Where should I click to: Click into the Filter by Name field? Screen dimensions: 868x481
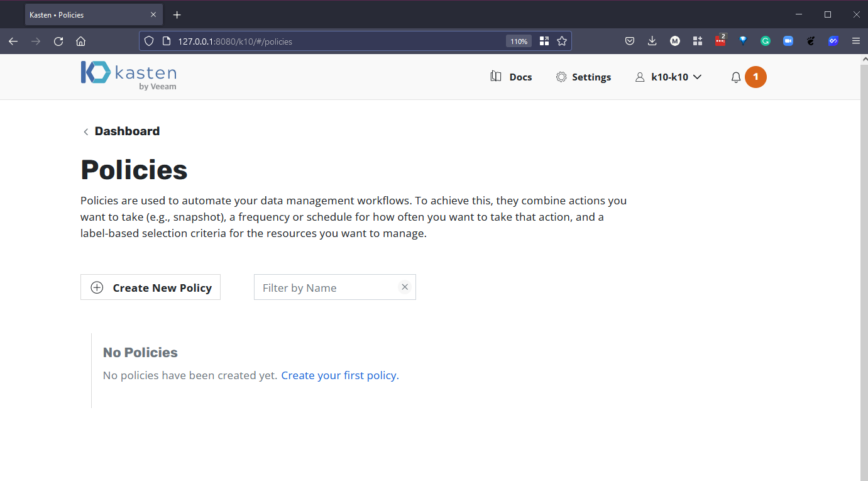point(327,287)
